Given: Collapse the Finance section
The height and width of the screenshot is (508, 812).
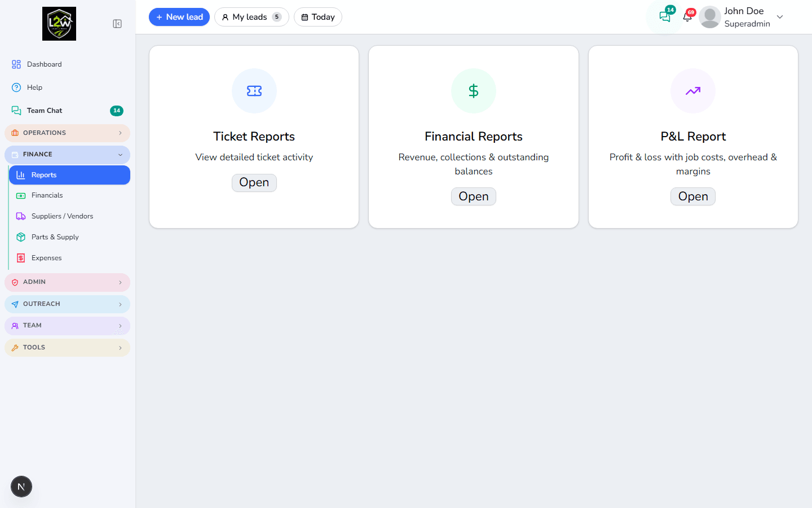Looking at the screenshot, I should click(x=68, y=155).
